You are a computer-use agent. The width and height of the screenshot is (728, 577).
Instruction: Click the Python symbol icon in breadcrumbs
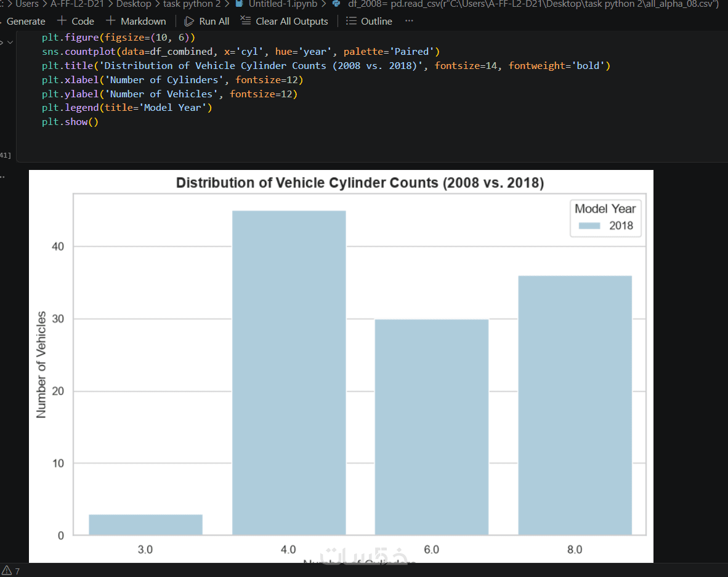coord(336,4)
